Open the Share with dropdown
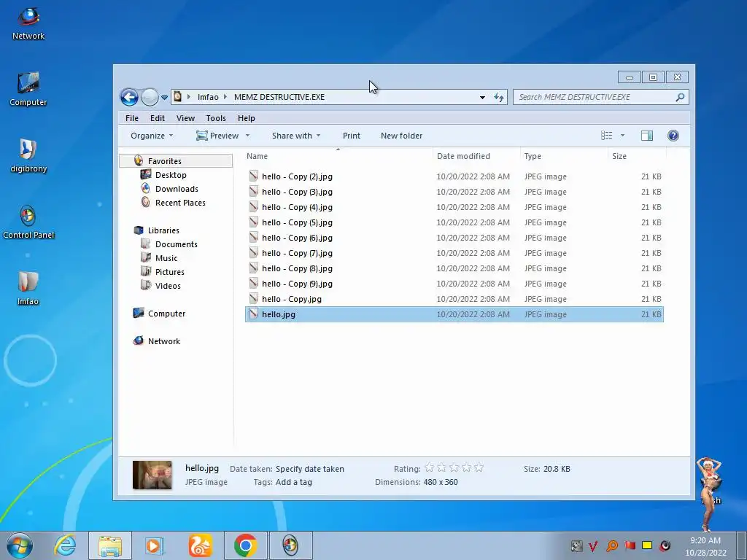 (296, 136)
